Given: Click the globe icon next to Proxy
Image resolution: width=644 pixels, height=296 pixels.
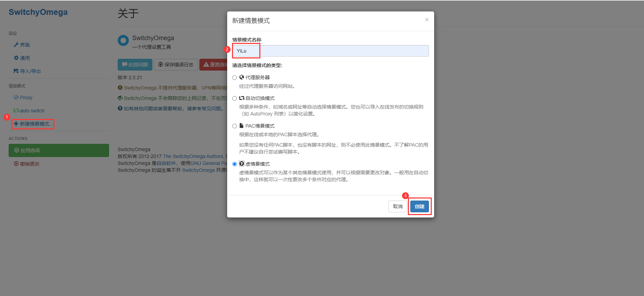Looking at the screenshot, I should [x=16, y=97].
